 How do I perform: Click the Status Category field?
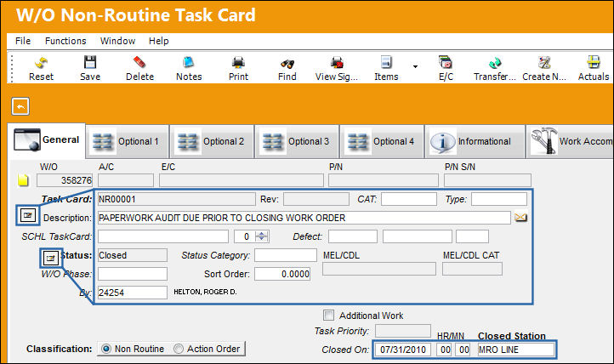point(286,255)
